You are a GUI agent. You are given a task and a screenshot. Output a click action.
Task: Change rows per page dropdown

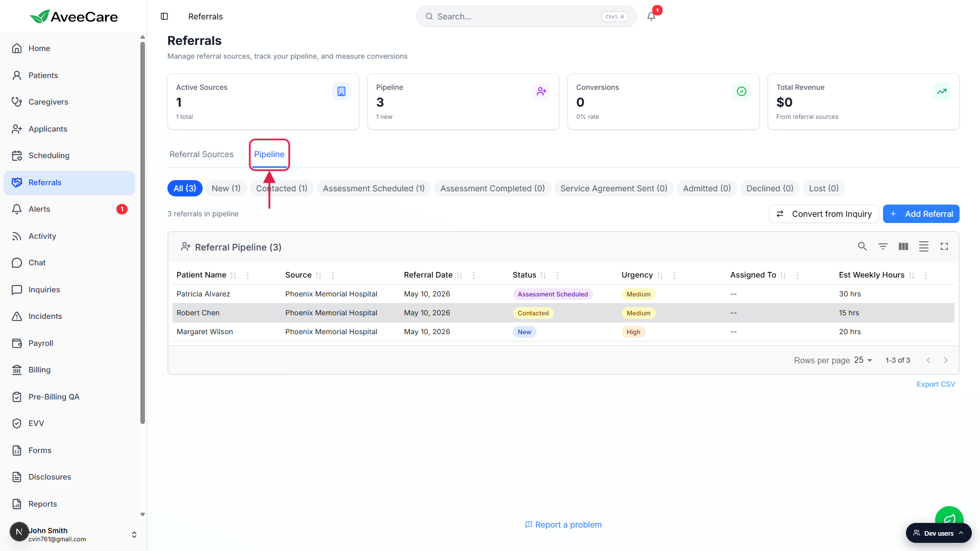863,360
